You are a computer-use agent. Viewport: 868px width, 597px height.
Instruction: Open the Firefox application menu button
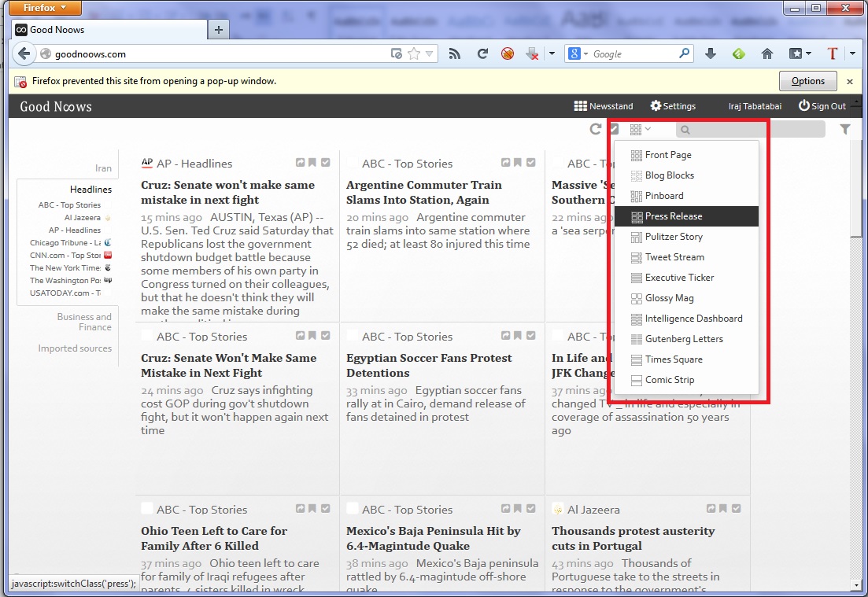[x=46, y=8]
